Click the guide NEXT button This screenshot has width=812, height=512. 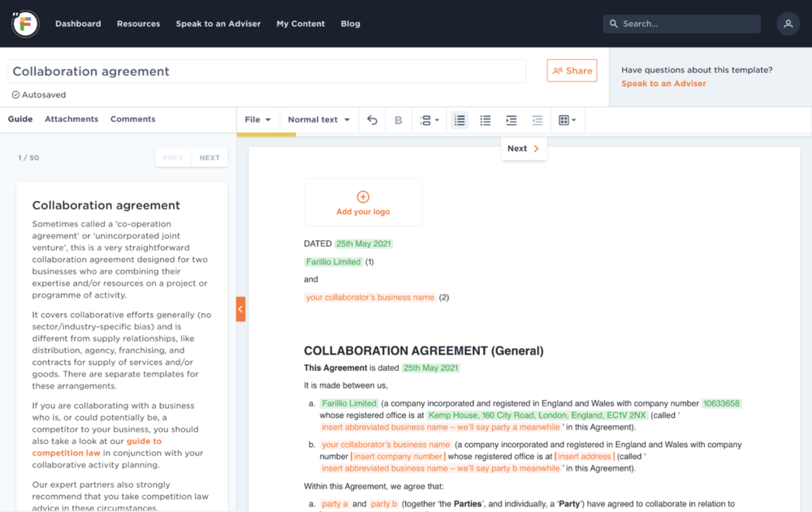coord(209,158)
